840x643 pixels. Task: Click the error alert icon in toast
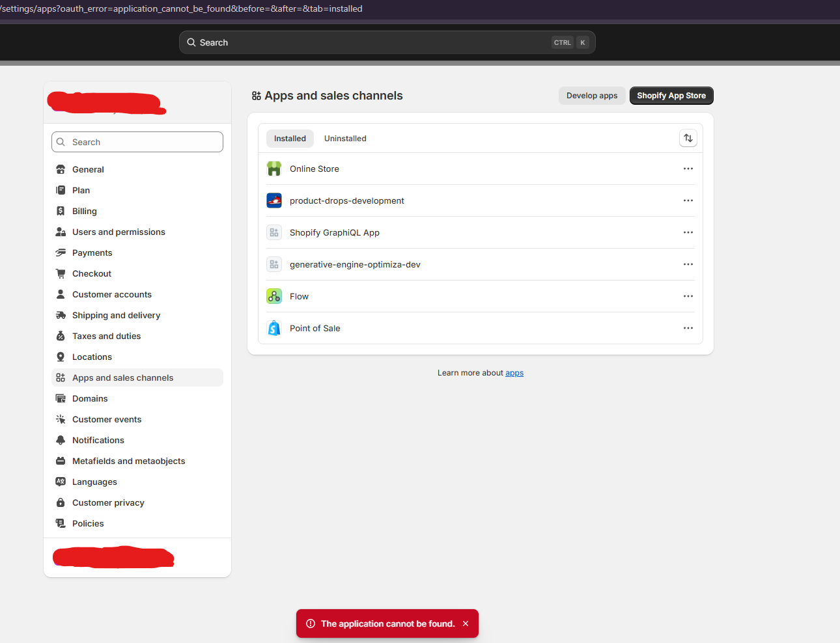point(311,623)
